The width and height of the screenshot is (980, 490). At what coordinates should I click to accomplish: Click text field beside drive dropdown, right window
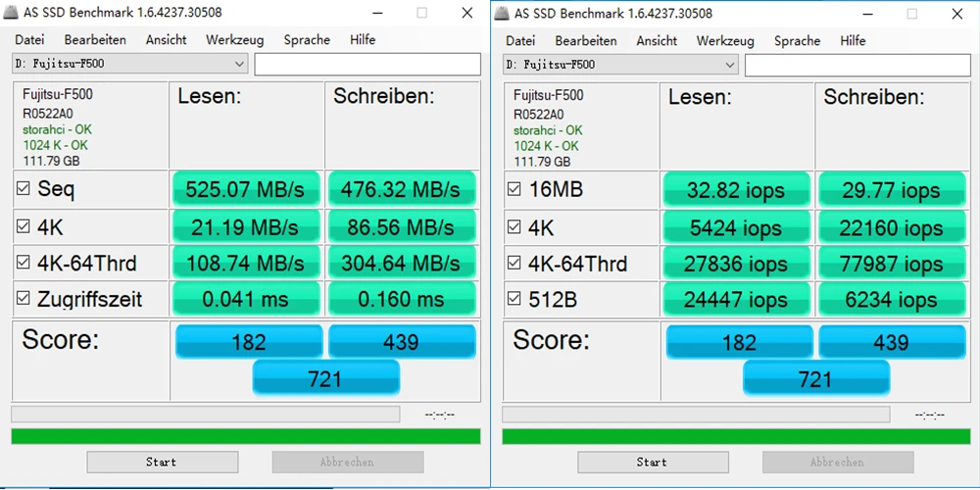pos(858,65)
